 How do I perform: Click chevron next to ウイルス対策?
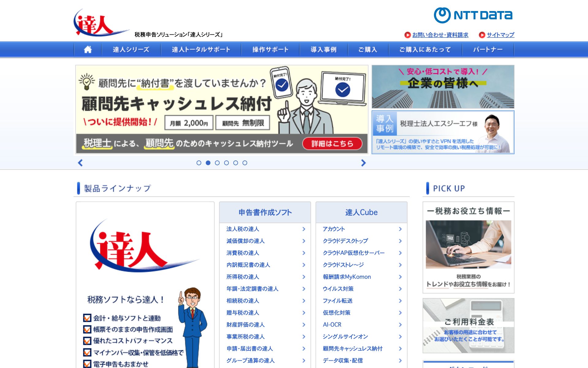coord(400,289)
